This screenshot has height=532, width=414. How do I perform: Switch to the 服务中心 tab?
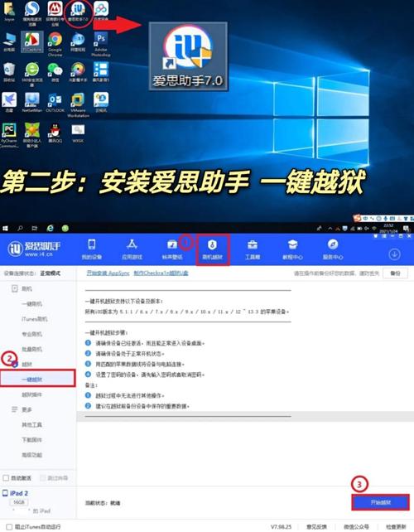pyautogui.click(x=333, y=249)
